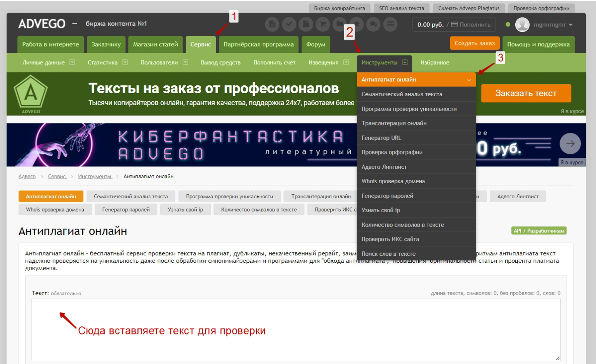
Task: Open the messages chat bubble icon
Action: coord(373,24)
